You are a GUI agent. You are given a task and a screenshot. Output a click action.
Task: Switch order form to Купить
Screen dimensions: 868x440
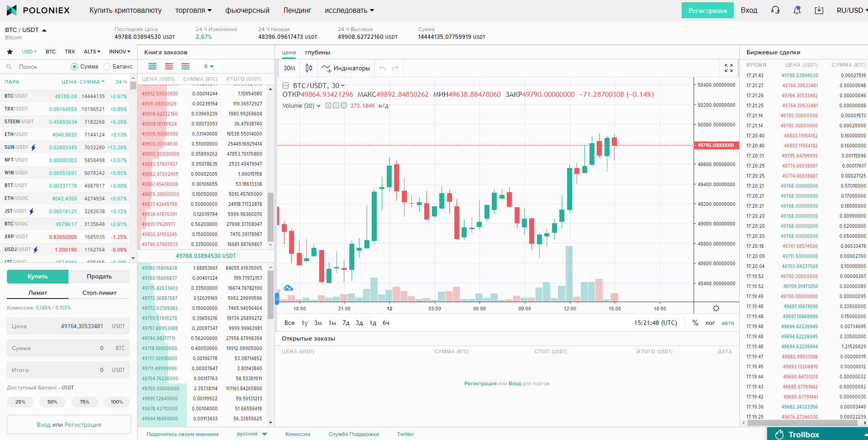pos(37,277)
